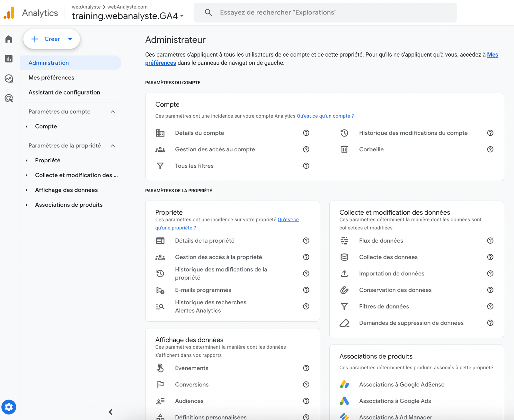
Task: Collapse the Paramètres du compte section
Action: click(112, 112)
